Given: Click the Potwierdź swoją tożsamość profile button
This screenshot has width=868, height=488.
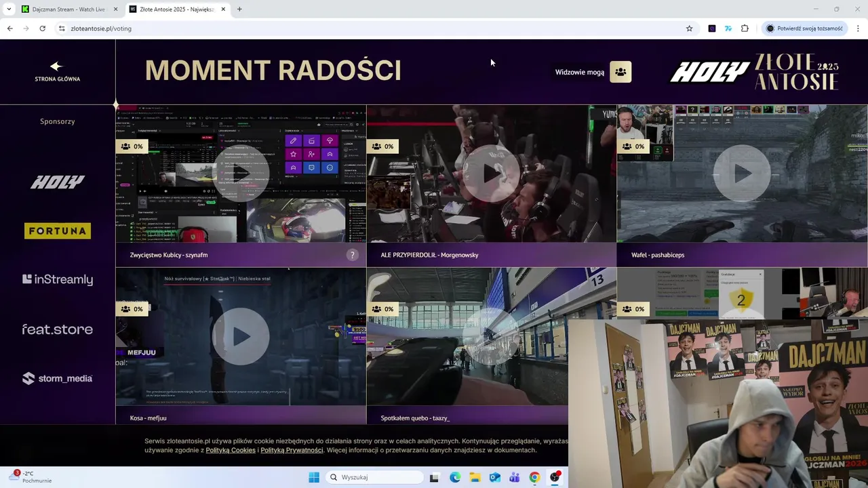Looking at the screenshot, I should point(804,28).
